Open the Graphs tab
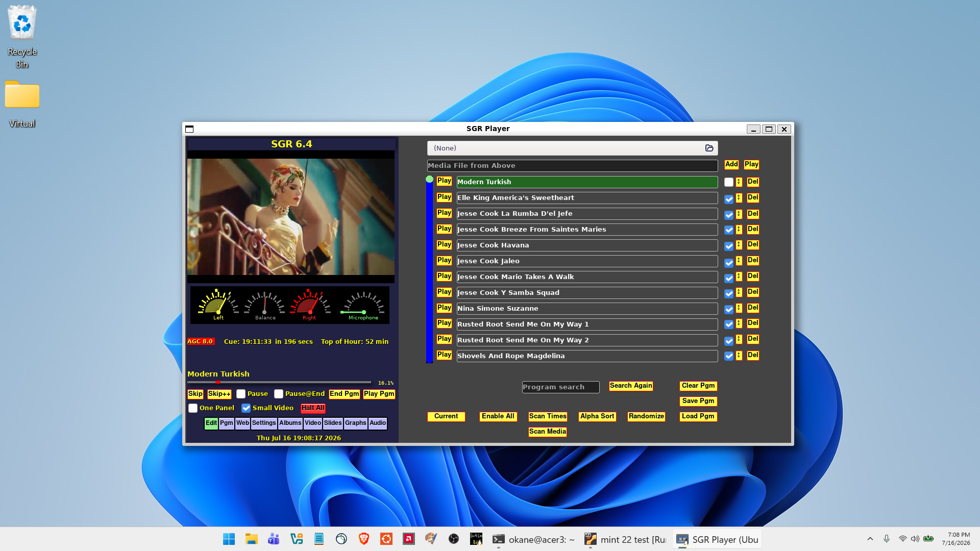 pos(356,423)
